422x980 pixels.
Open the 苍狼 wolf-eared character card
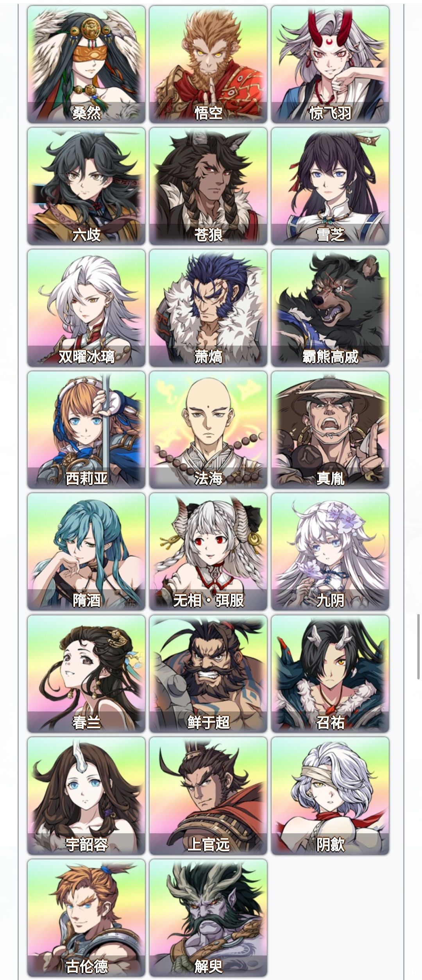click(208, 186)
